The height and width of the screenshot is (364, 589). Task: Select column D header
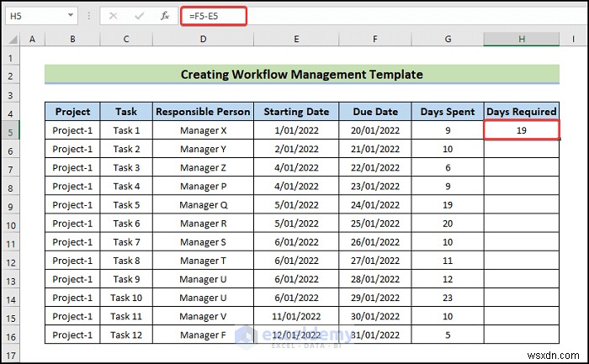click(204, 39)
